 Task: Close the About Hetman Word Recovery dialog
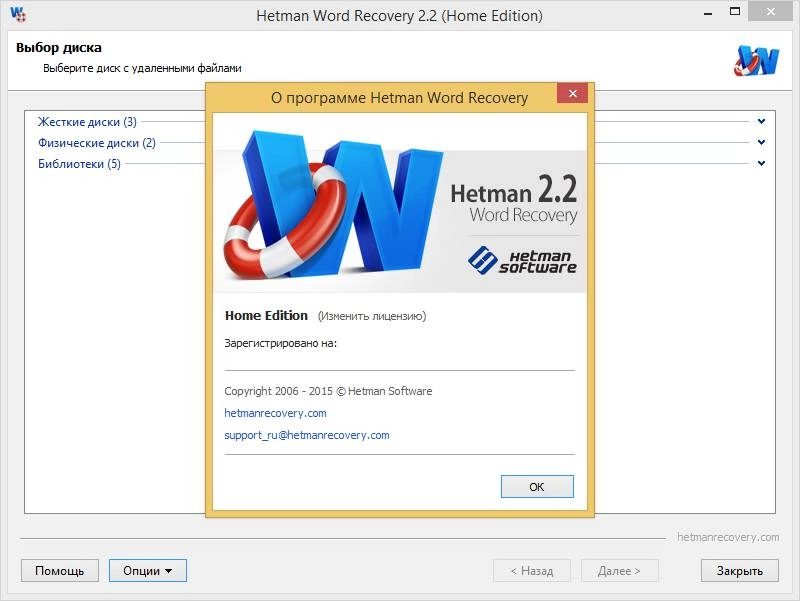tap(572, 93)
